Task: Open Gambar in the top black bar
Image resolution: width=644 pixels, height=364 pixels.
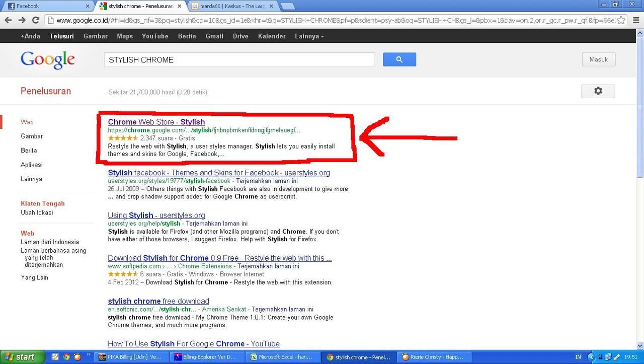Action: pos(96,36)
